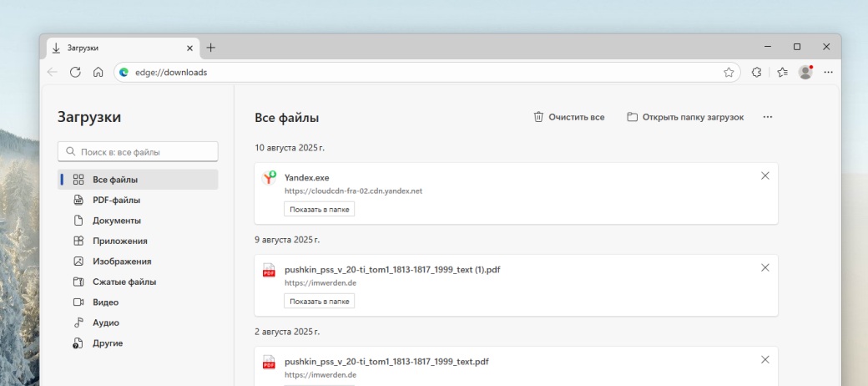Remove Yandex.exe from downloads list
868x386 pixels.
pyautogui.click(x=765, y=175)
